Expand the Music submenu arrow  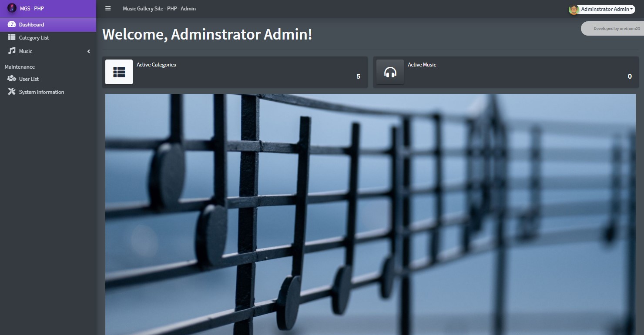click(89, 51)
